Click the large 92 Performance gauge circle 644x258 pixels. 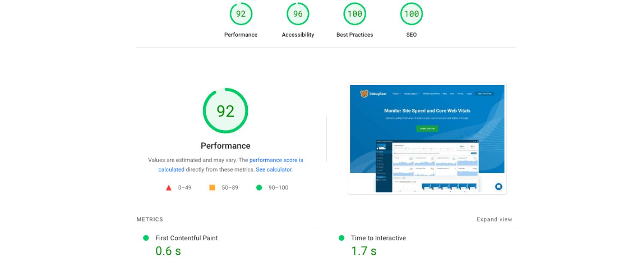click(x=225, y=111)
